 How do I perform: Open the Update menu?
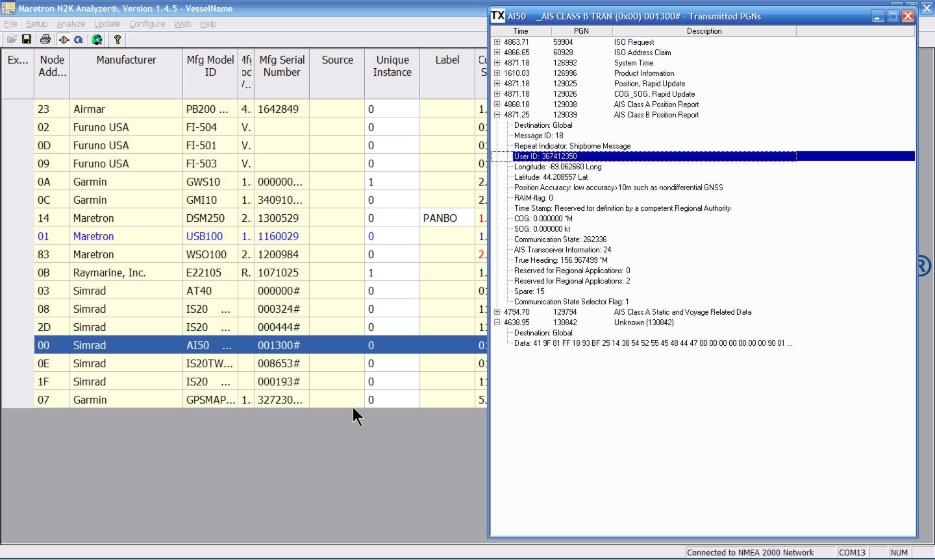[x=107, y=24]
